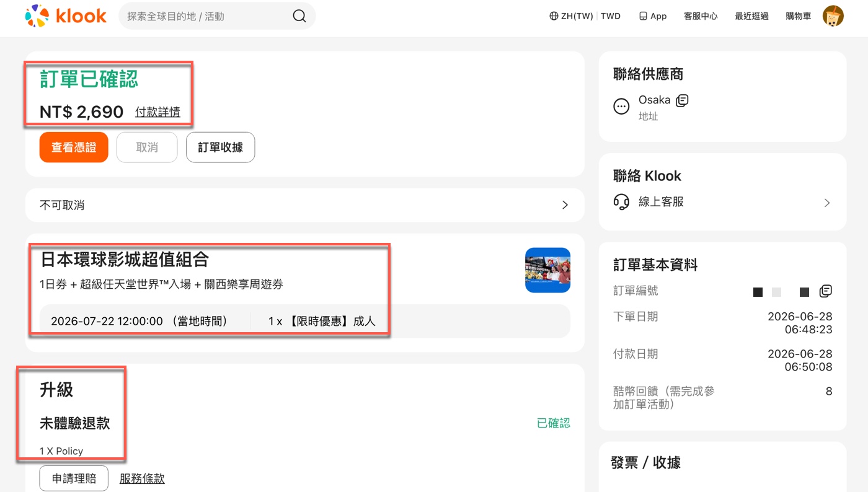The width and height of the screenshot is (868, 492).
Task: Click the supplier chat bubble icon
Action: 621,107
